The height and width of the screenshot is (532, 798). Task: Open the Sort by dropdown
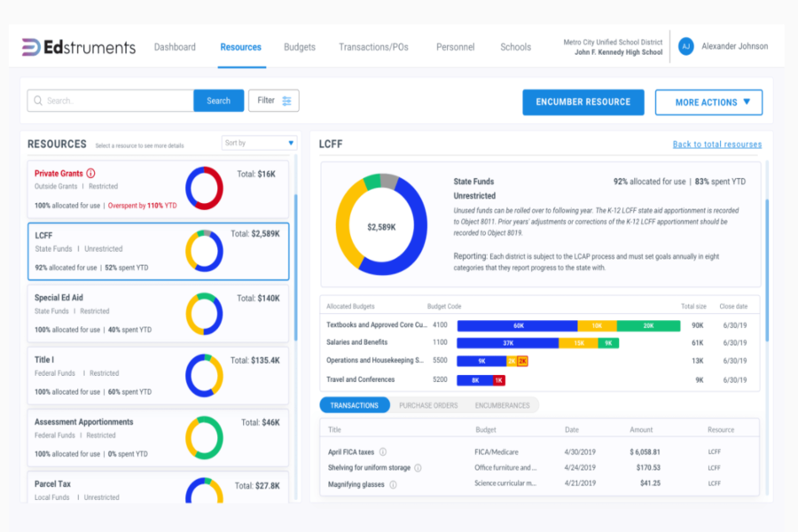[259, 143]
